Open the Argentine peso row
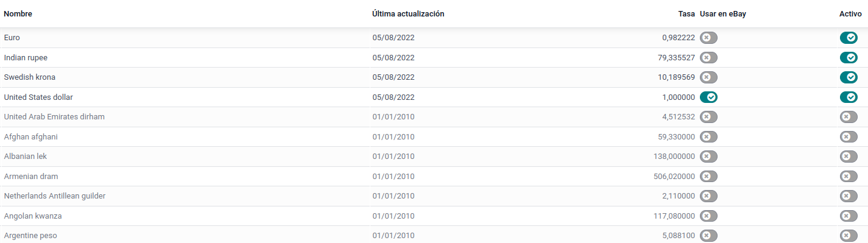The image size is (868, 243). [434, 235]
